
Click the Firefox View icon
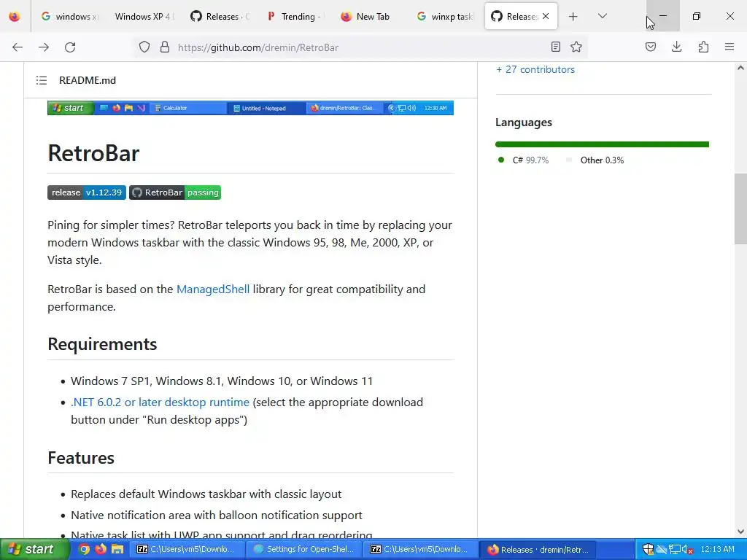click(x=15, y=16)
